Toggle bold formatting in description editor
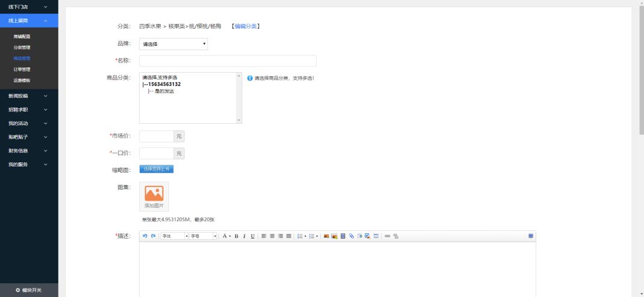644x297 pixels. click(237, 236)
